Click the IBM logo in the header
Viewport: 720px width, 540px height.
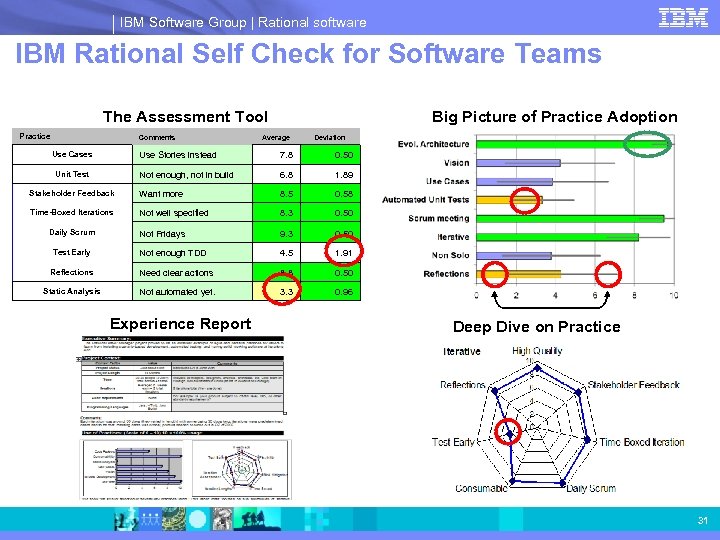(x=683, y=18)
